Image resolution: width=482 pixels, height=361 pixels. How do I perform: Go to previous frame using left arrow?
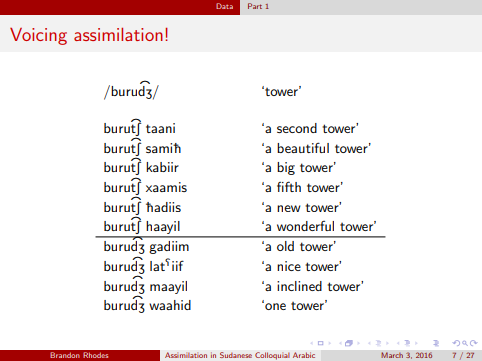[340, 343]
